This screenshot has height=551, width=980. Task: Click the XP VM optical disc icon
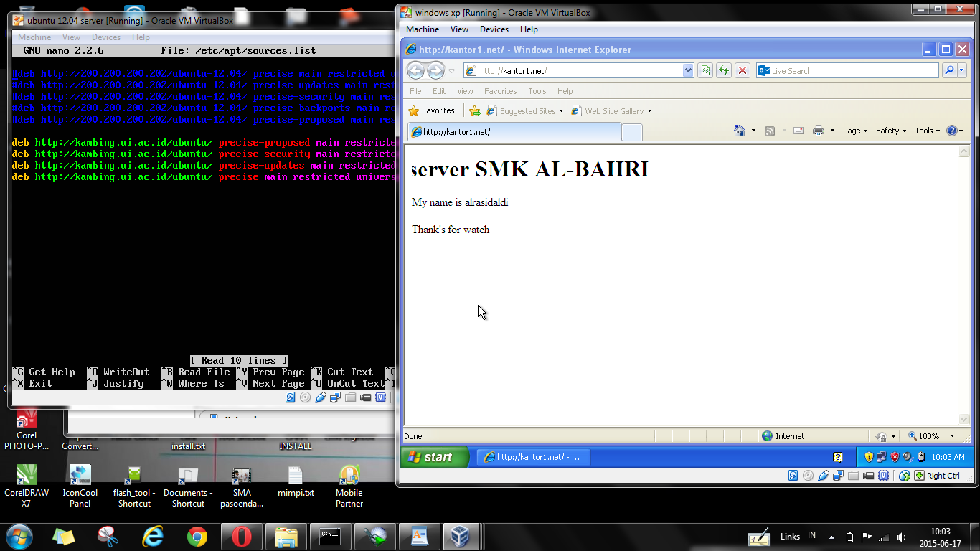pyautogui.click(x=808, y=476)
